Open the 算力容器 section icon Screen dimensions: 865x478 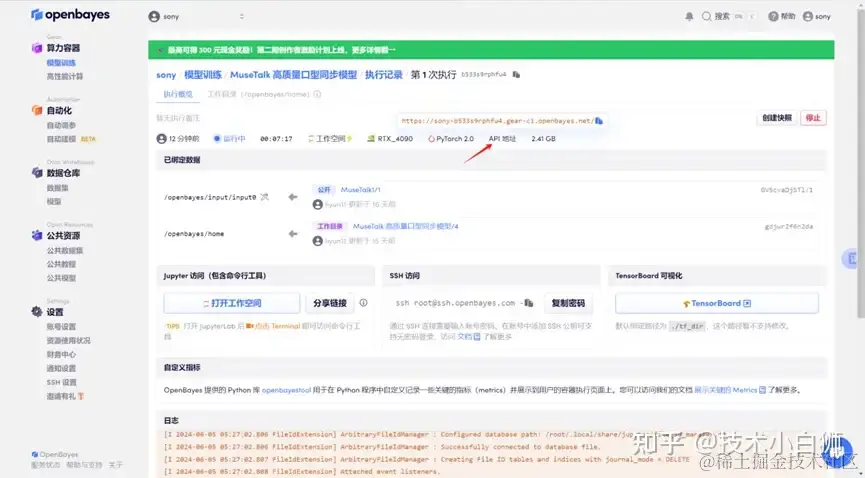point(37,48)
